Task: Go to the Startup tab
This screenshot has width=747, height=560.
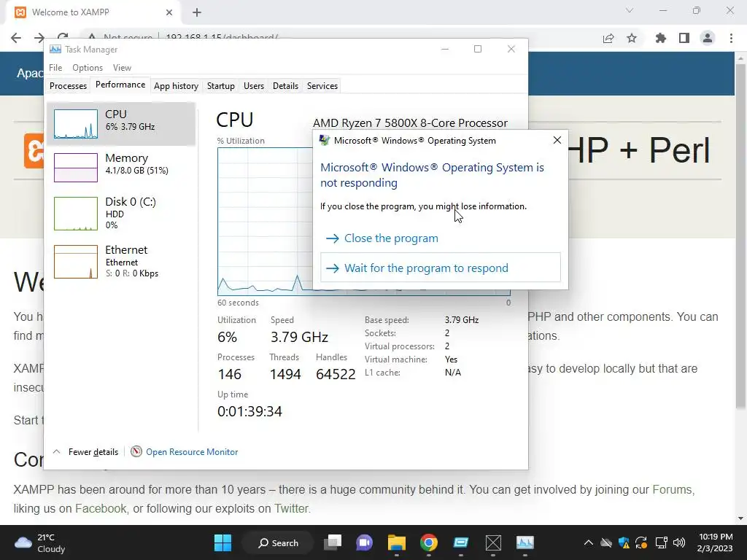Action: pos(220,86)
